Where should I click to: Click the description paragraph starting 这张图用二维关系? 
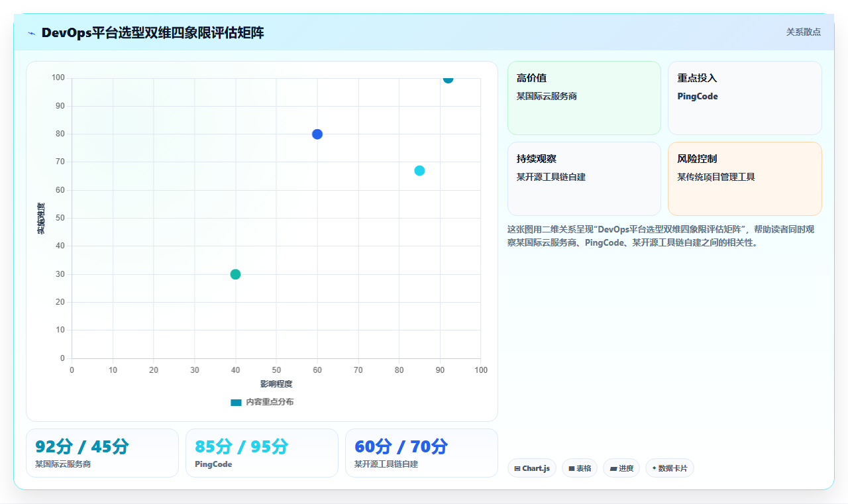661,236
